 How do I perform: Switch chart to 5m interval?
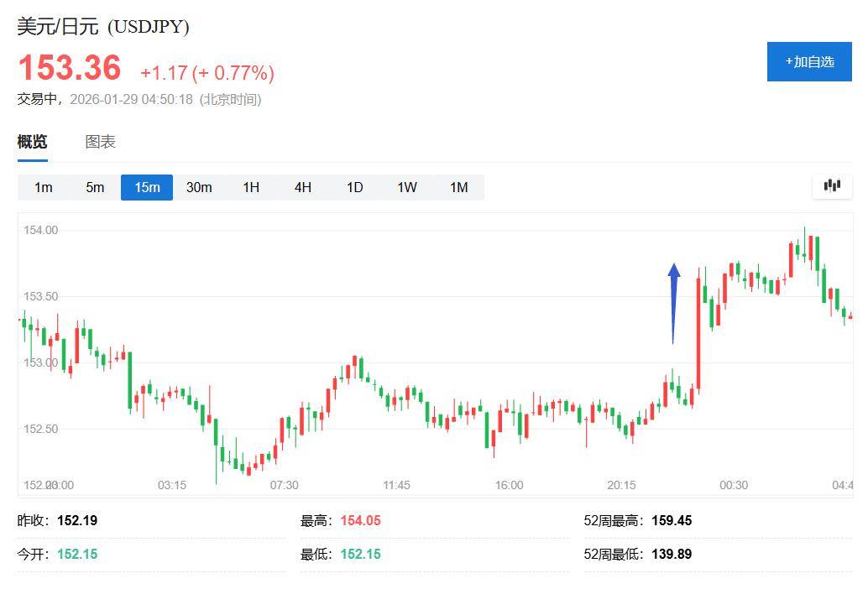[95, 187]
